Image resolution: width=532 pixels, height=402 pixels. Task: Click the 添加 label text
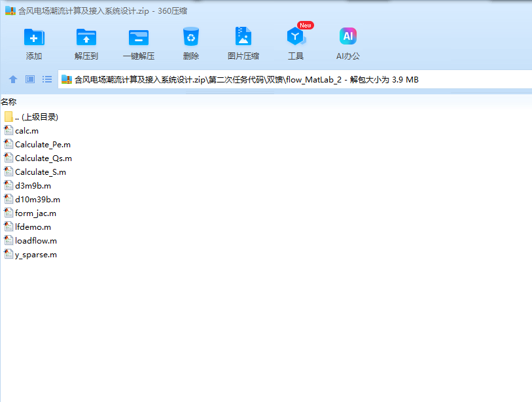pyautogui.click(x=34, y=56)
